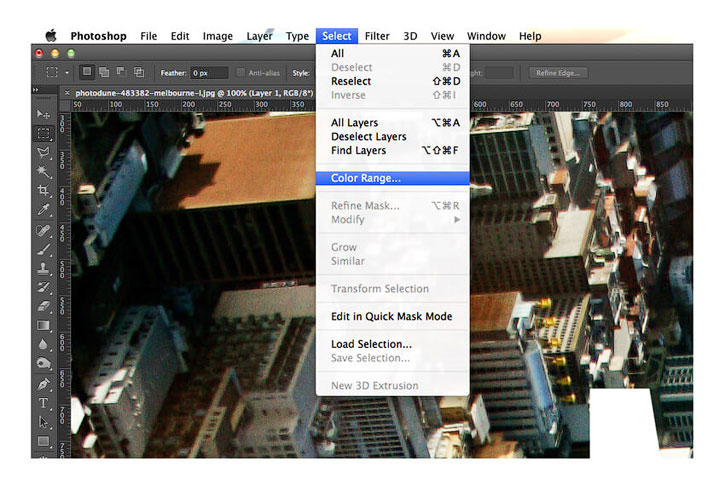The width and height of the screenshot is (725, 496).
Task: Select the photodune-483382-melbourne-l.jpg tab
Action: click(194, 93)
